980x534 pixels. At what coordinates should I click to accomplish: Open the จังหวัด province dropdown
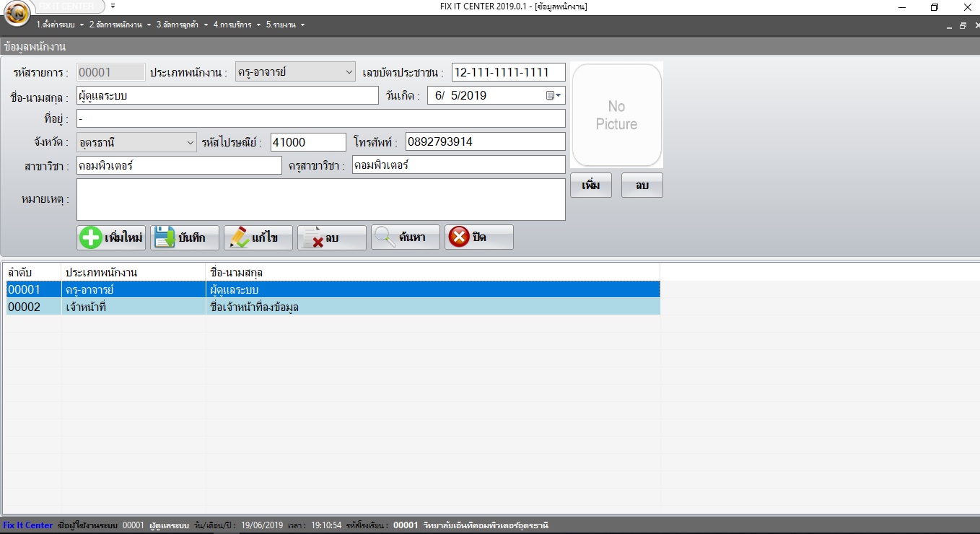pos(190,141)
